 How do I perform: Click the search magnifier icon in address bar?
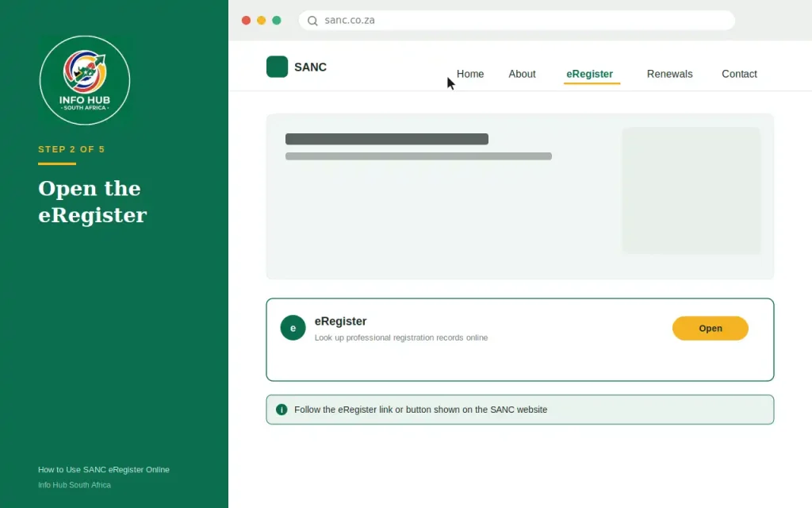tap(312, 21)
